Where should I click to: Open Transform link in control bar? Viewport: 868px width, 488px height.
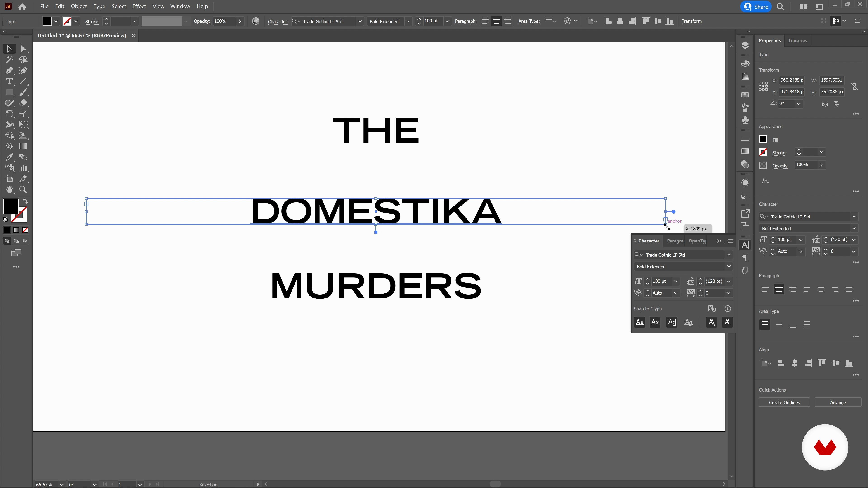tap(691, 21)
